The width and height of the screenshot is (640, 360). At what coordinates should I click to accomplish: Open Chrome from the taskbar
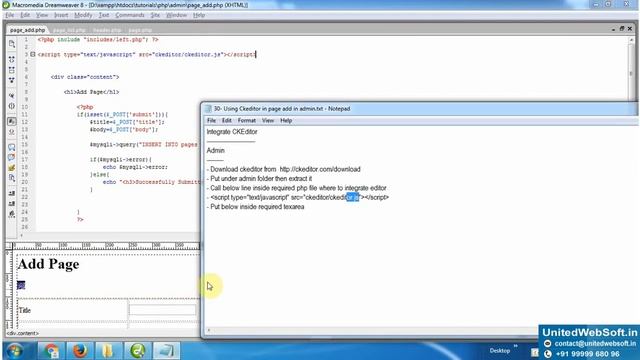tap(51, 351)
